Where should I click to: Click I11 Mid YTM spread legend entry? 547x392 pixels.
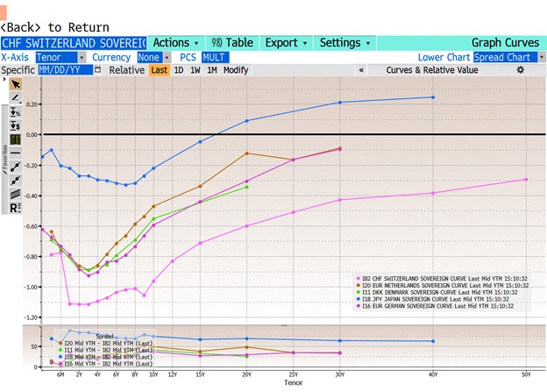coord(105,350)
